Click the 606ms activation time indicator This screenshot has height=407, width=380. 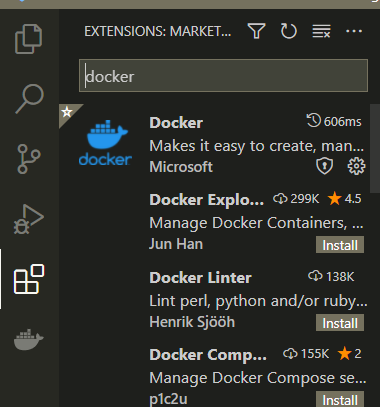(x=334, y=121)
